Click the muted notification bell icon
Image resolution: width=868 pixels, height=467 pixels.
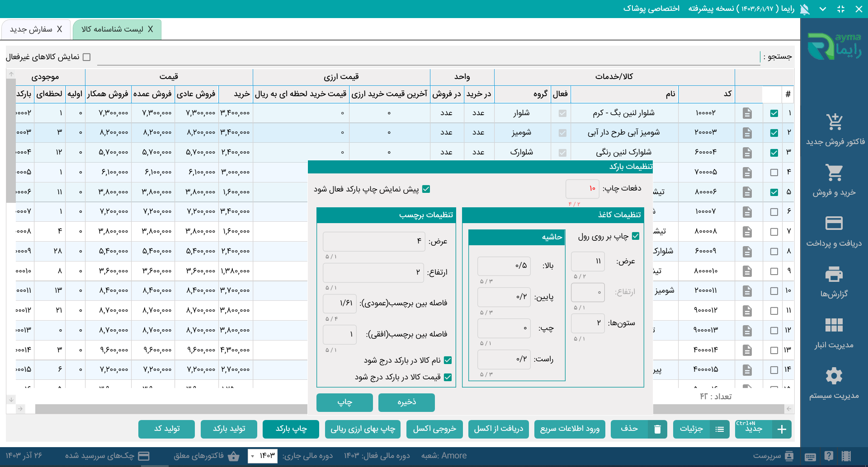point(805,9)
